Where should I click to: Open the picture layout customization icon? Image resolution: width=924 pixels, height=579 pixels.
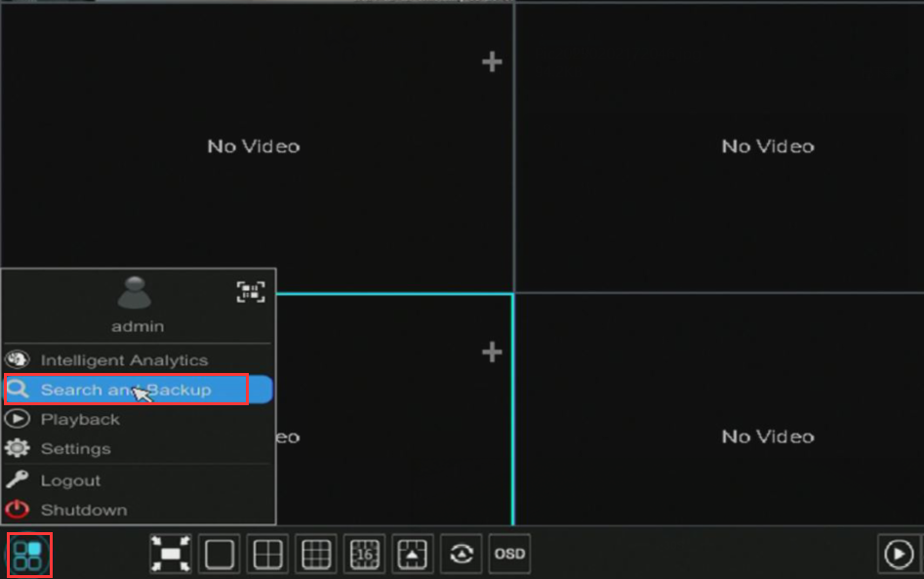point(413,555)
